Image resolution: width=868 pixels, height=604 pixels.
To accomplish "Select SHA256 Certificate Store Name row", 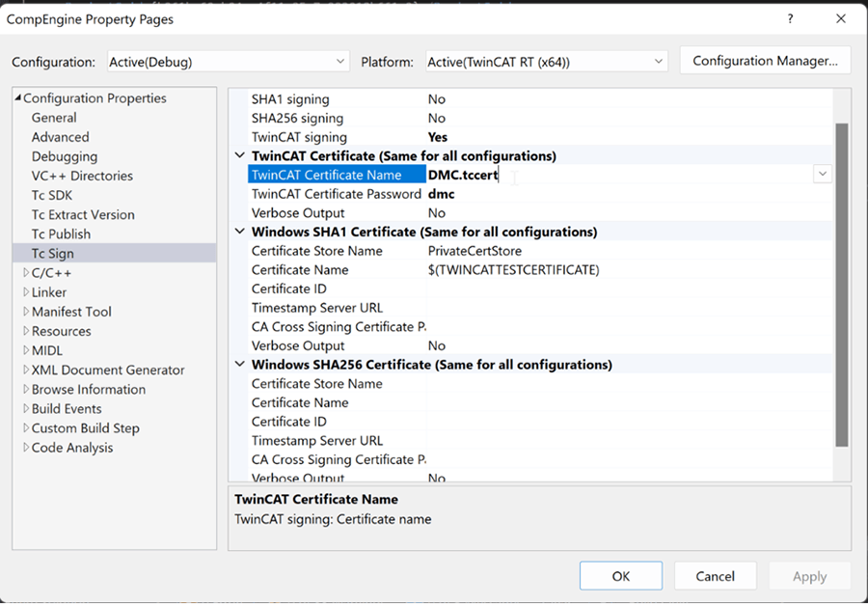I will pos(540,383).
